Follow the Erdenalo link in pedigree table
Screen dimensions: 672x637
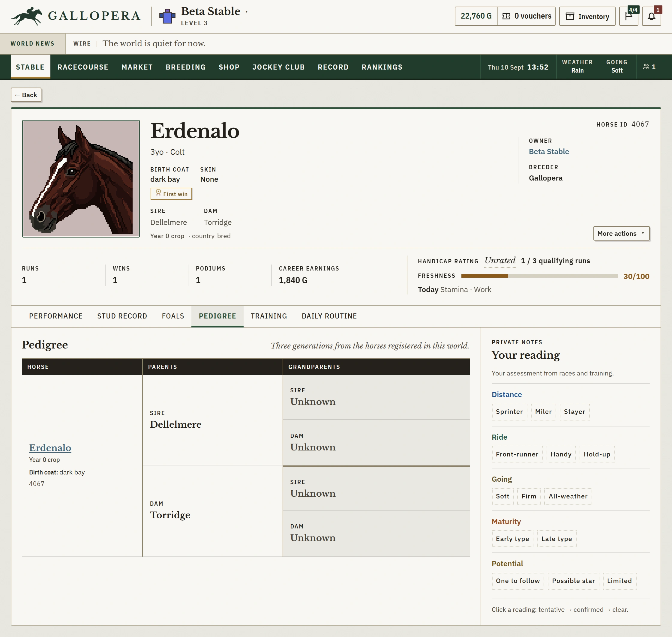[x=50, y=448]
